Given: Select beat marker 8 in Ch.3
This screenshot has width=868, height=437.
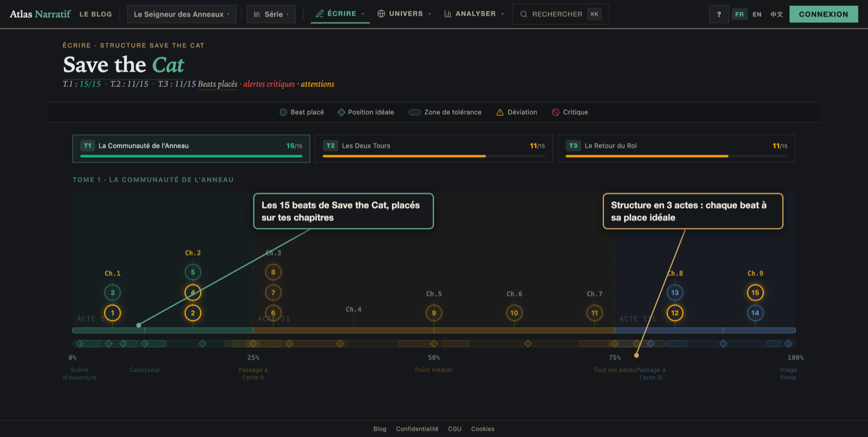Looking at the screenshot, I should point(273,272).
